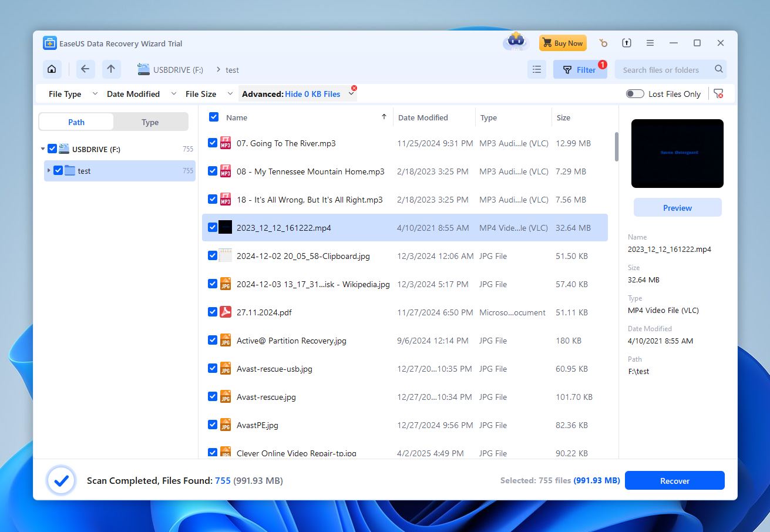Uncheck the select-all checkbox in the Name header

213,117
